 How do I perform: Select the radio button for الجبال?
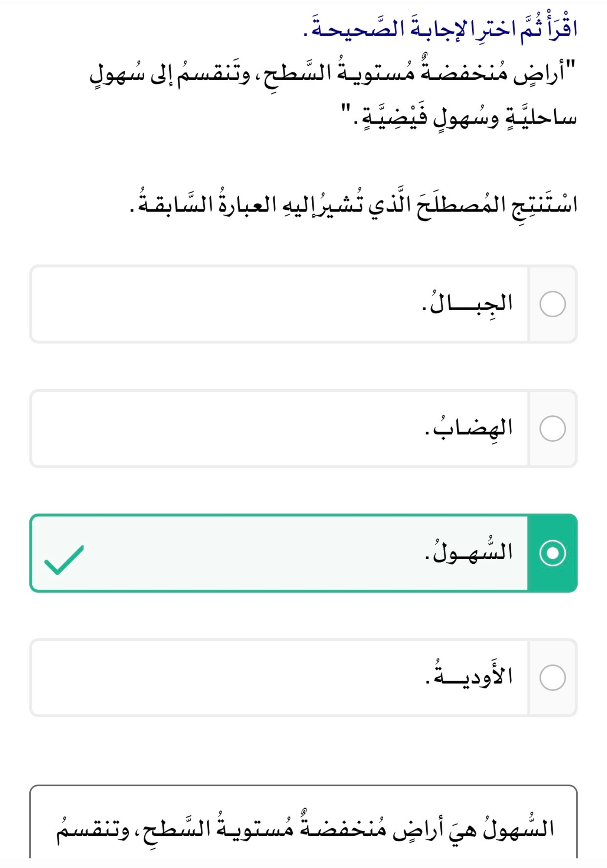point(552,304)
